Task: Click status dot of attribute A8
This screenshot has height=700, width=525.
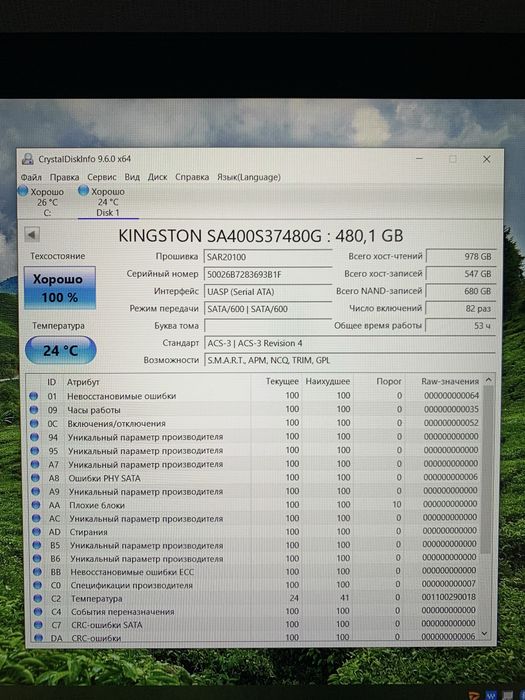Action: (x=35, y=478)
